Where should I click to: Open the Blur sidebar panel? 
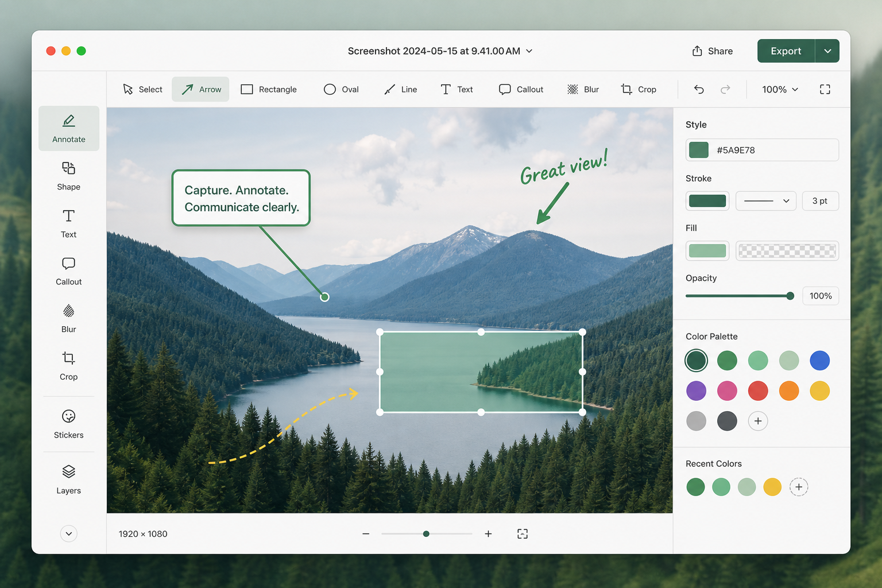pyautogui.click(x=69, y=319)
